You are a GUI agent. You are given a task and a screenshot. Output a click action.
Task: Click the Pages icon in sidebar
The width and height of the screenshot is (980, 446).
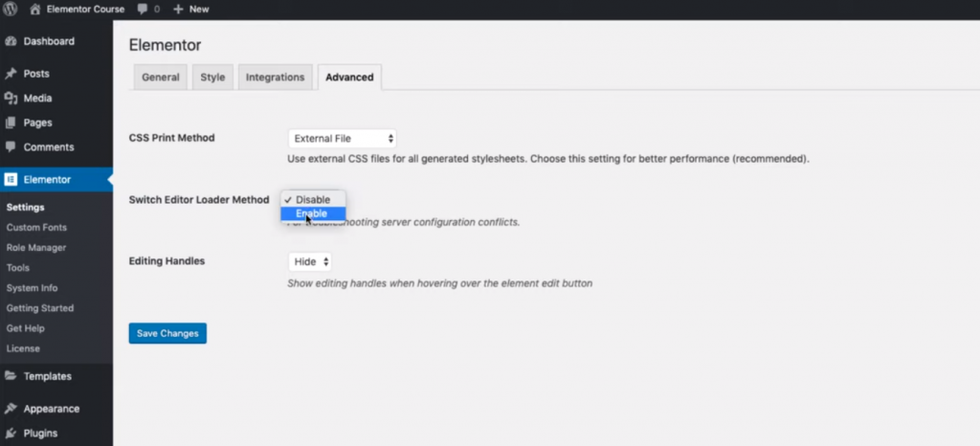pos(11,123)
